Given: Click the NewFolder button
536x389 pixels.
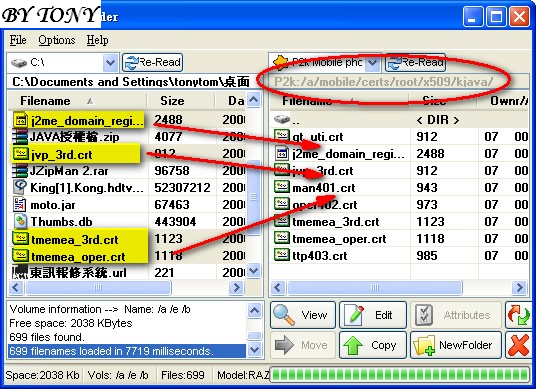Looking at the screenshot, I should [x=456, y=345].
